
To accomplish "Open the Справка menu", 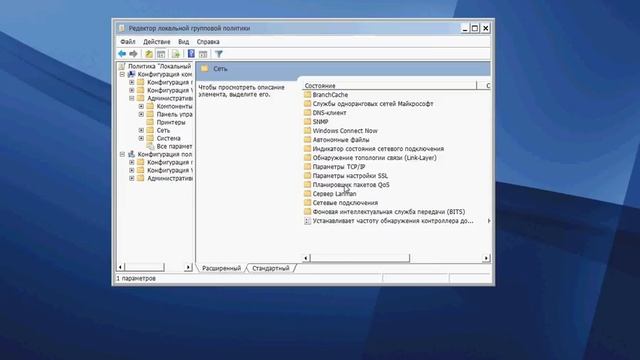I will pos(208,42).
